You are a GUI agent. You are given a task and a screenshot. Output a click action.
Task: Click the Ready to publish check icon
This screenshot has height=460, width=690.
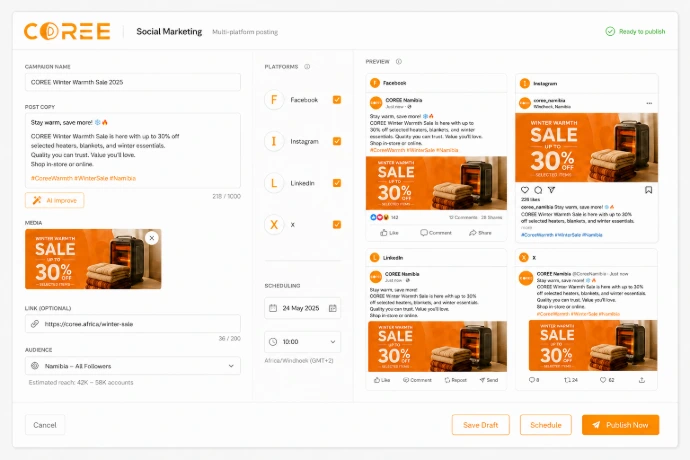pyautogui.click(x=610, y=31)
